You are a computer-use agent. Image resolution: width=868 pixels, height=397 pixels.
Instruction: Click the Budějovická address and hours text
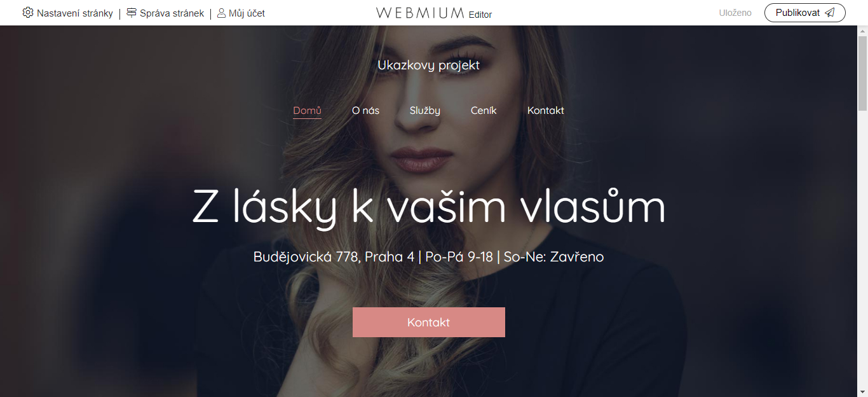(429, 257)
